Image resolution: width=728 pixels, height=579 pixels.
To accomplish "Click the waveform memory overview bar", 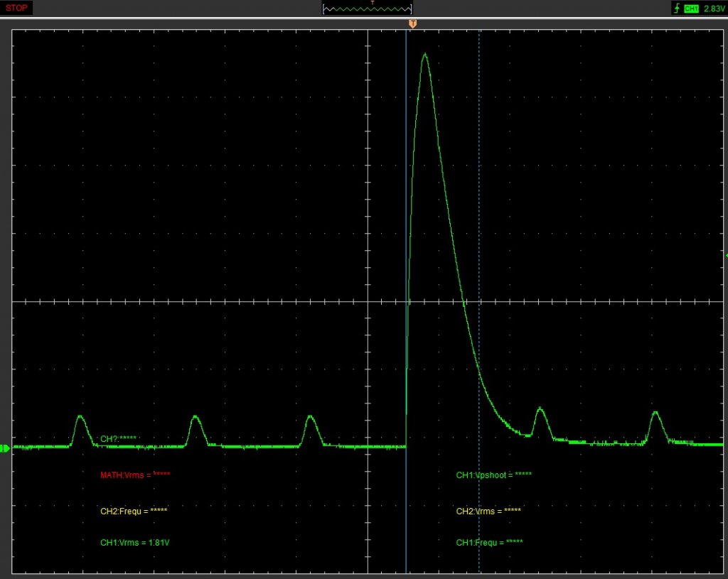I will tap(368, 9).
